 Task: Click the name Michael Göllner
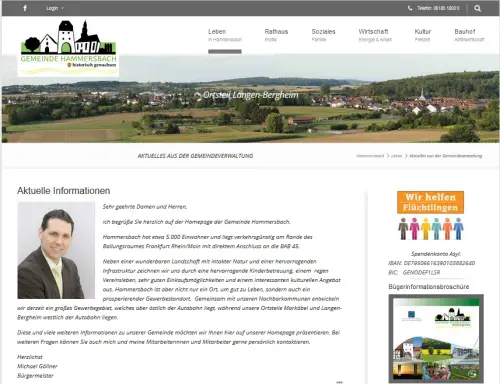click(37, 366)
